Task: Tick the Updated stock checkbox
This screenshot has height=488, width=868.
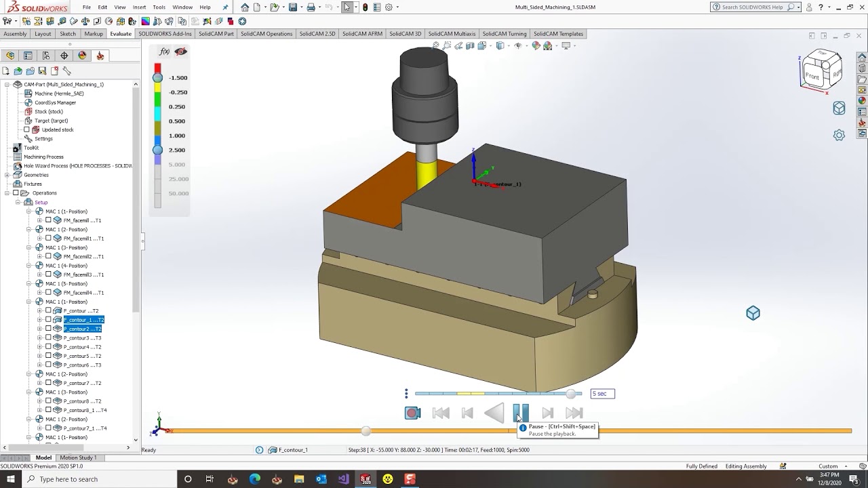Action: click(x=27, y=129)
